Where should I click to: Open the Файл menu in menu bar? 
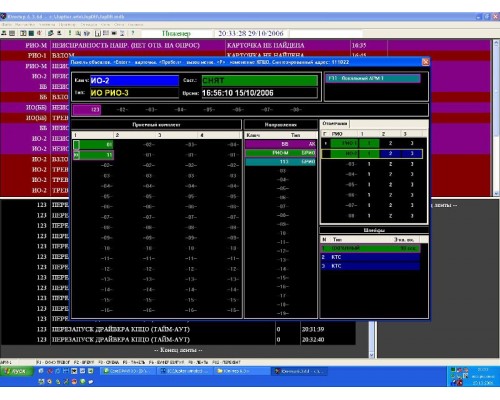pyautogui.click(x=6, y=25)
